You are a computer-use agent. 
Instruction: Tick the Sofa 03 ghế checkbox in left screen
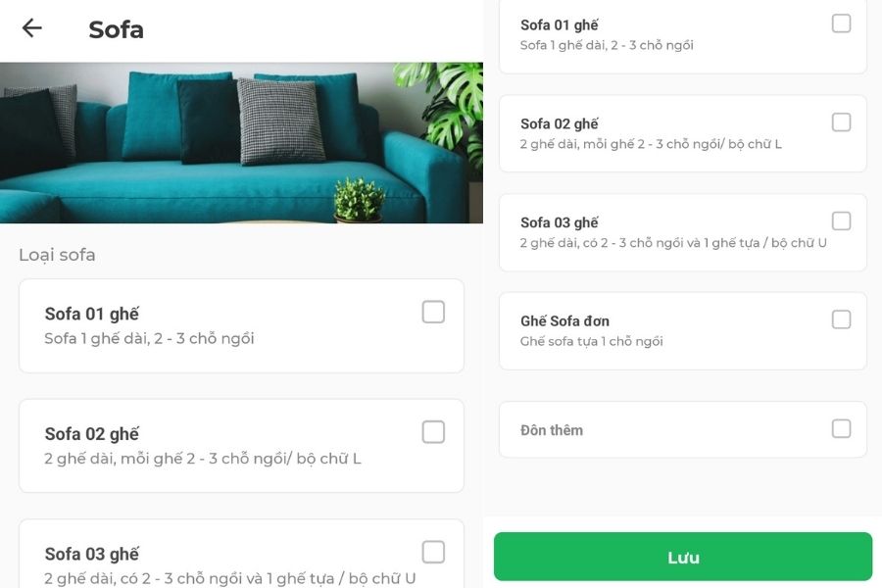point(433,552)
